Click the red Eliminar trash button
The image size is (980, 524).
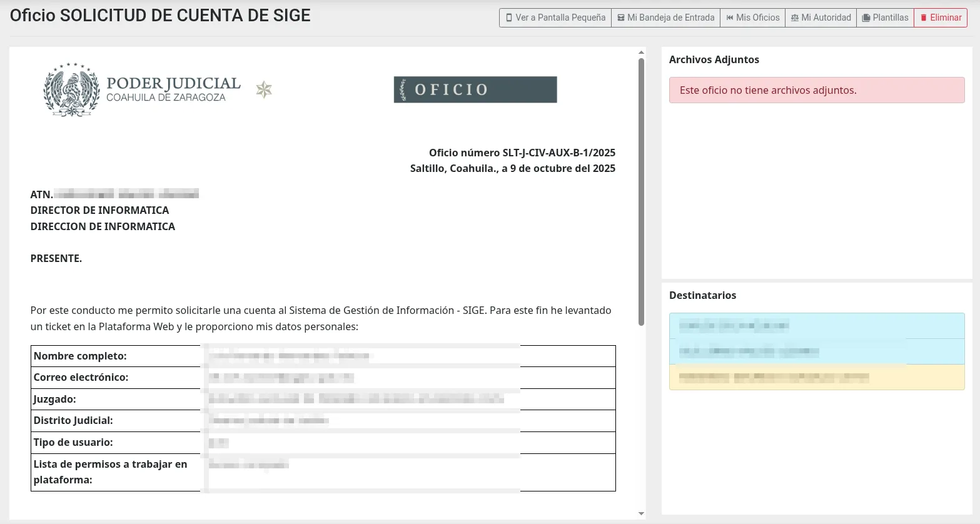(940, 18)
